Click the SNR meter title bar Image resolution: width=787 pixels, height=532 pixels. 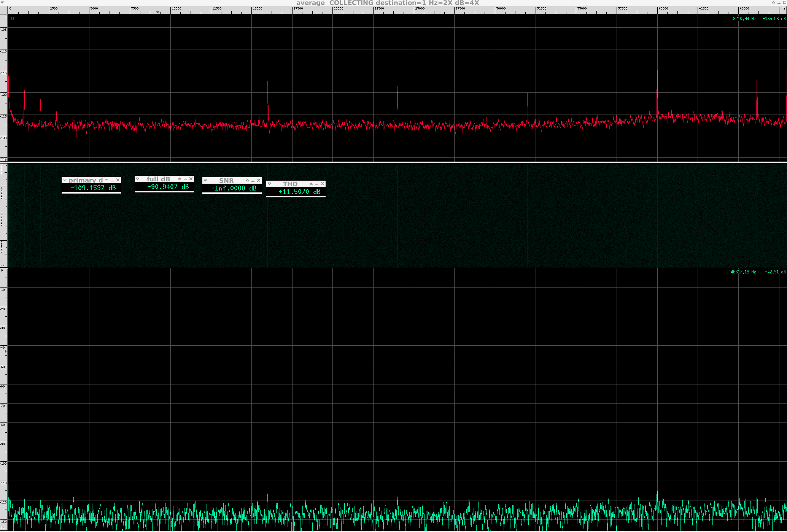226,181
